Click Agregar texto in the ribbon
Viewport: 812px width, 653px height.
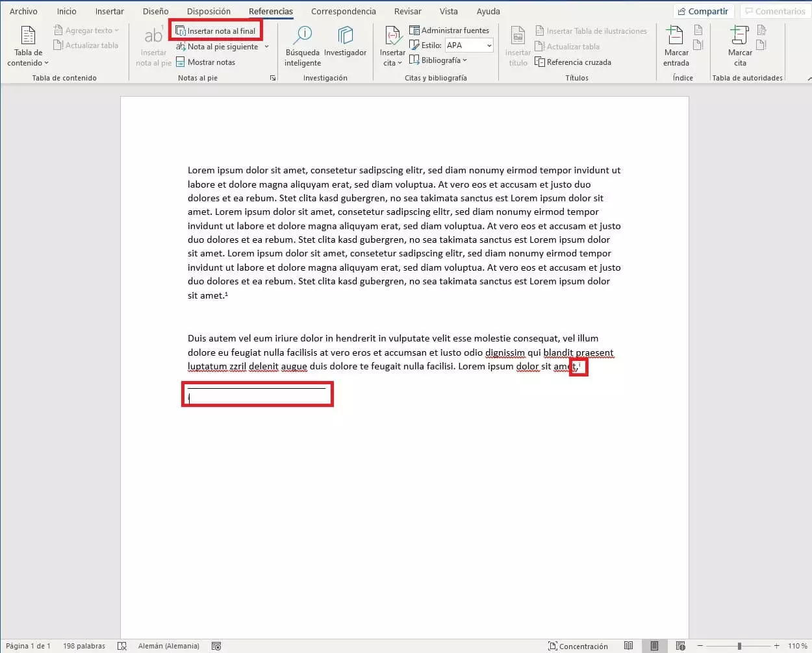pyautogui.click(x=86, y=31)
